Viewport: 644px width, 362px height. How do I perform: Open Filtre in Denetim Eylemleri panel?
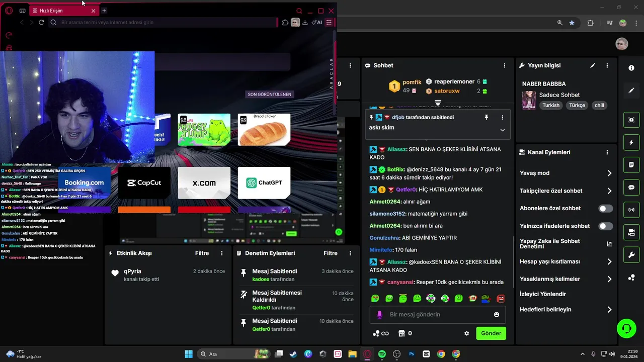(331, 253)
